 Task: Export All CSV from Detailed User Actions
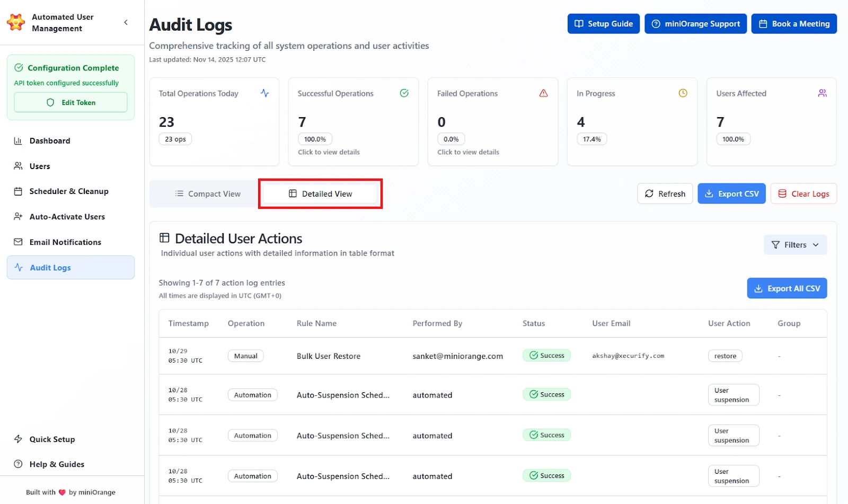787,288
